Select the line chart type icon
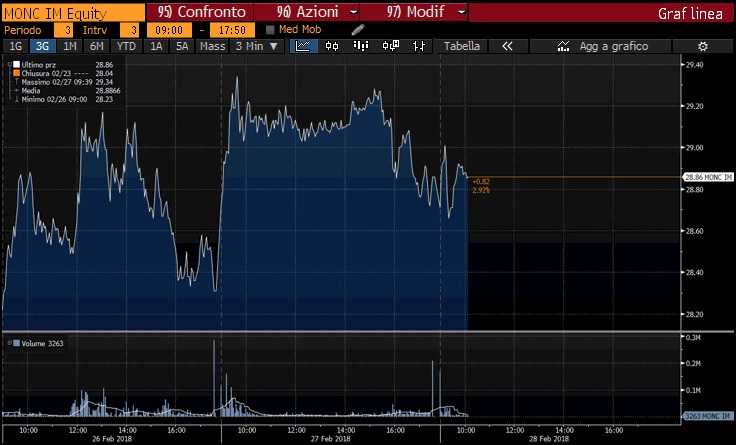Image resolution: width=736 pixels, height=445 pixels. pos(303,46)
